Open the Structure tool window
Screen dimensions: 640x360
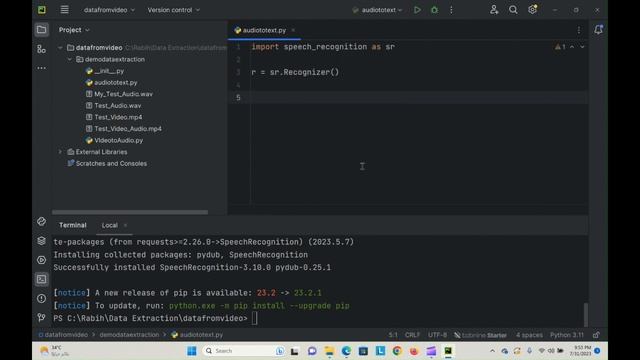pyautogui.click(x=41, y=49)
